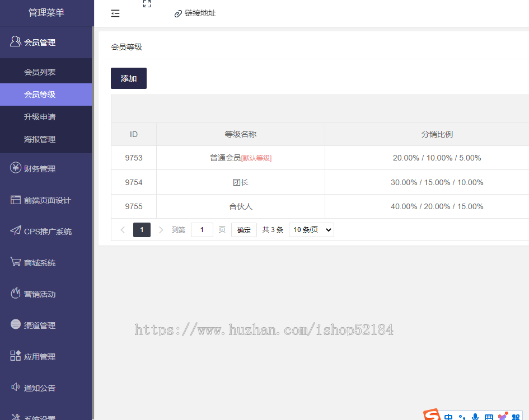The width and height of the screenshot is (529, 420).
Task: Click the speaker icon for 通知公告
Action: 16,386
